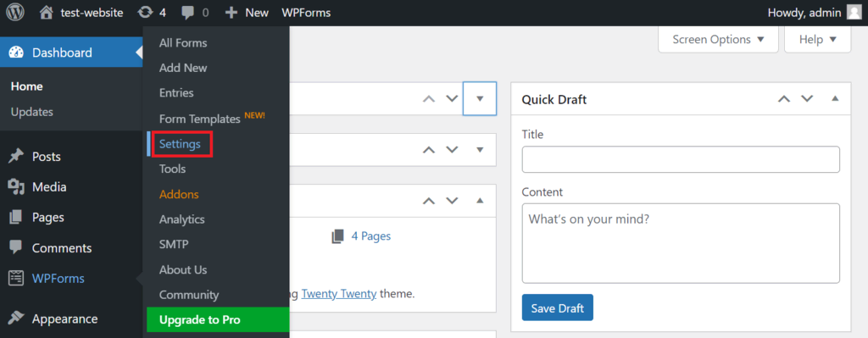
Task: Click the plus icon next to New
Action: coord(232,12)
